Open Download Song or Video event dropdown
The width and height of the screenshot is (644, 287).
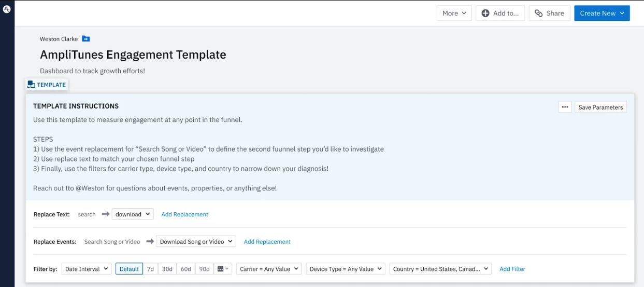click(x=196, y=242)
